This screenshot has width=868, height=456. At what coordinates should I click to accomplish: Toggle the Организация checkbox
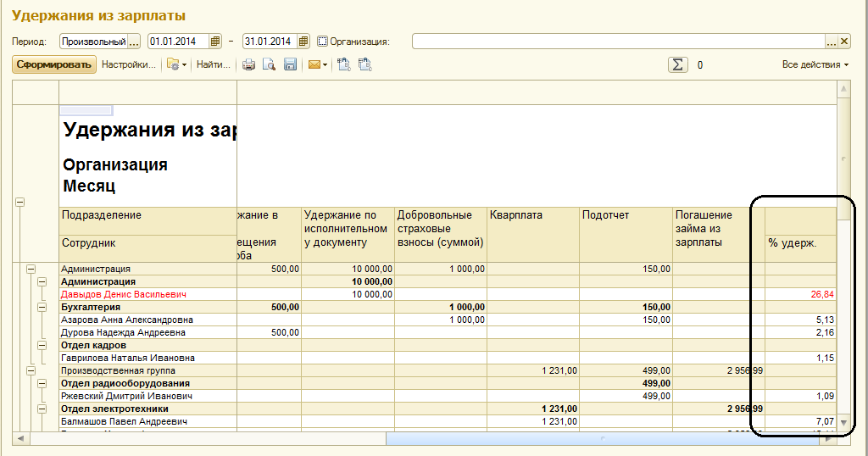coord(322,41)
